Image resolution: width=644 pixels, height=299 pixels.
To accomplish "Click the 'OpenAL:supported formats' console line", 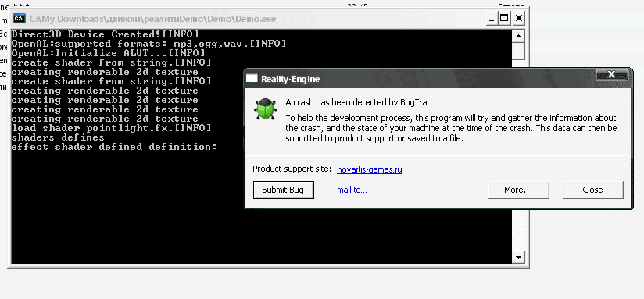I will pyautogui.click(x=148, y=44).
